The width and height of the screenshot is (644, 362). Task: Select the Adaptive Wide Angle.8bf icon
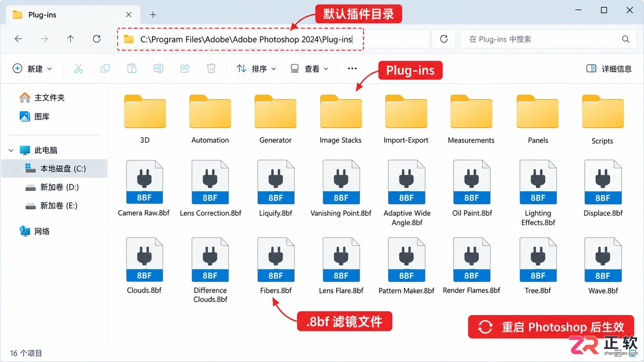pos(407,182)
